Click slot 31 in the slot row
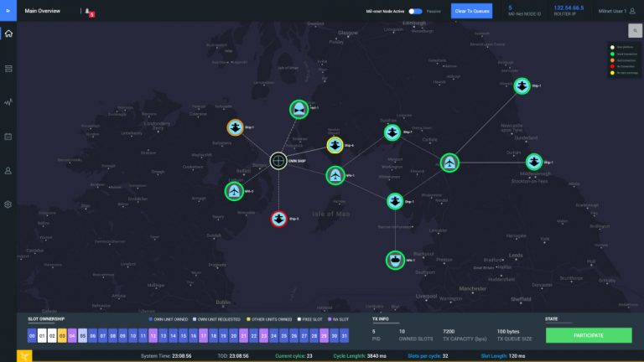This screenshot has width=644, height=362. click(x=344, y=335)
